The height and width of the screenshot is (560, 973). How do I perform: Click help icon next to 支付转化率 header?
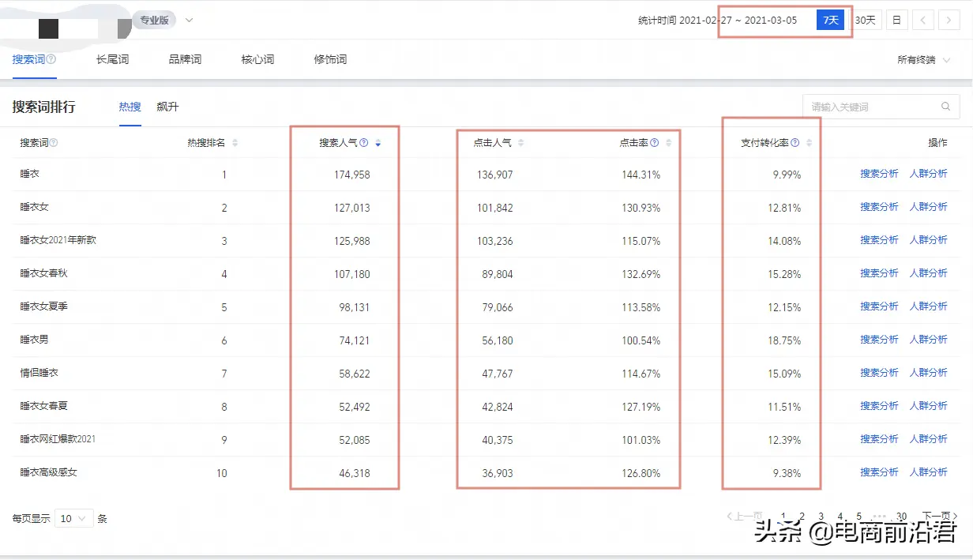click(795, 143)
